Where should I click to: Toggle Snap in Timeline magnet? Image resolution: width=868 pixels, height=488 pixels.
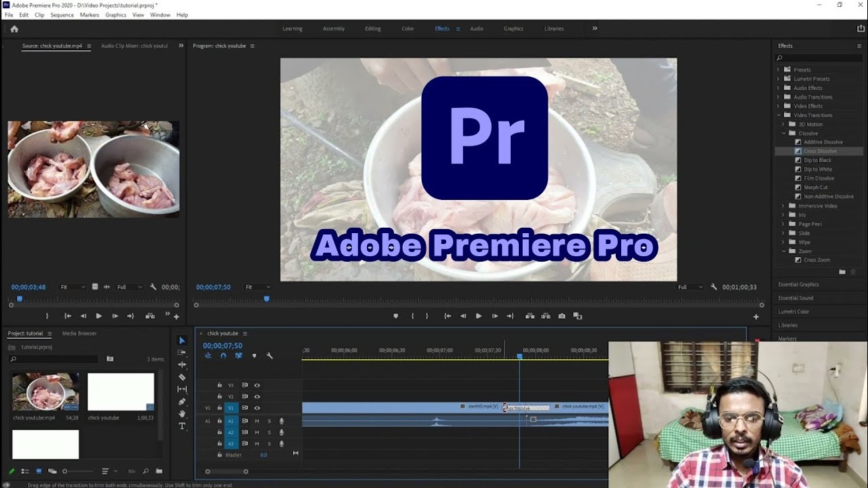(223, 356)
